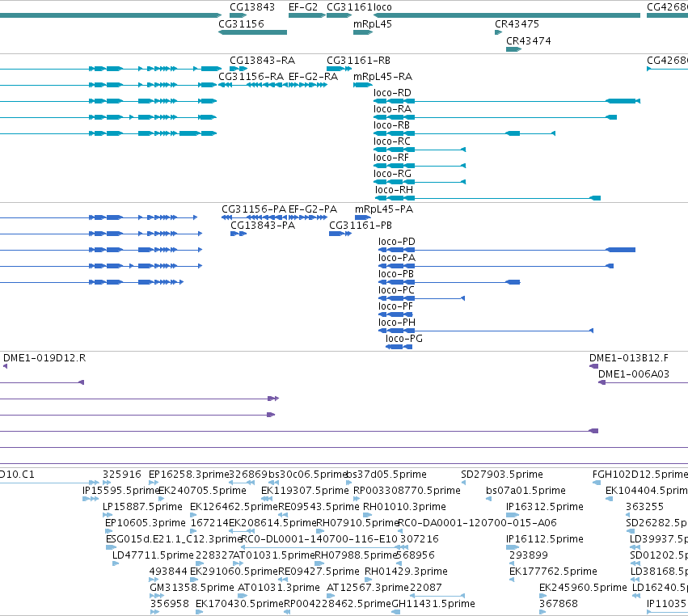Open the mRpL45 gene label

[373, 23]
